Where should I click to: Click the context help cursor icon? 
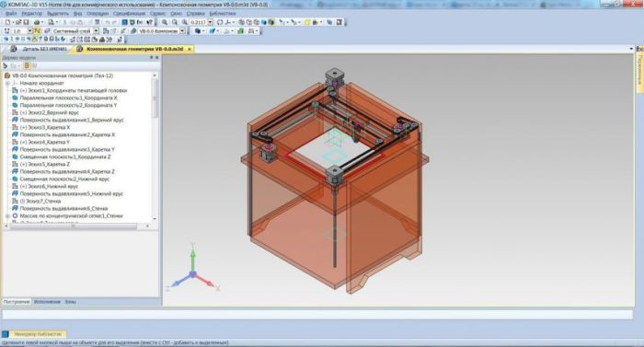[149, 22]
